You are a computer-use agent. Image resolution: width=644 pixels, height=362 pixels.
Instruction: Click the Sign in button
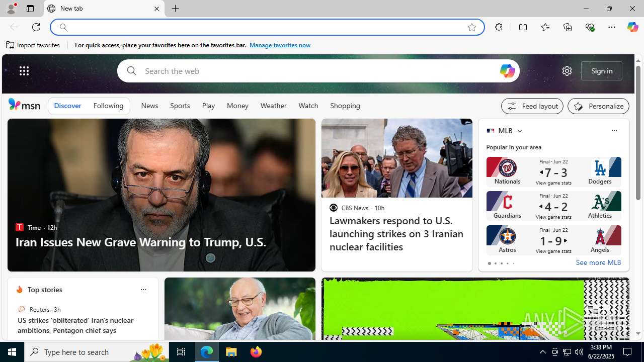tap(601, 71)
